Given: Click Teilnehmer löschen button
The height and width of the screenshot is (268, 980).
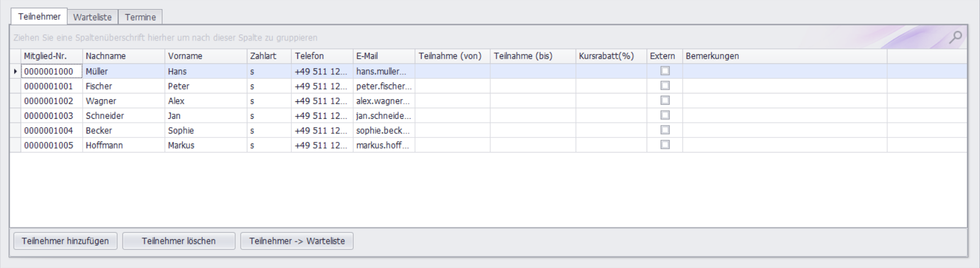Looking at the screenshot, I should click(179, 241).
